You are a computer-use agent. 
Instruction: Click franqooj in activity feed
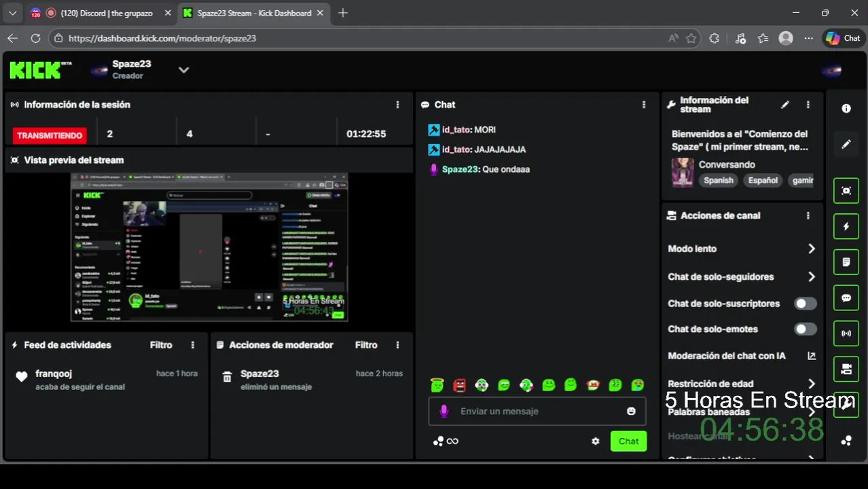pos(54,374)
